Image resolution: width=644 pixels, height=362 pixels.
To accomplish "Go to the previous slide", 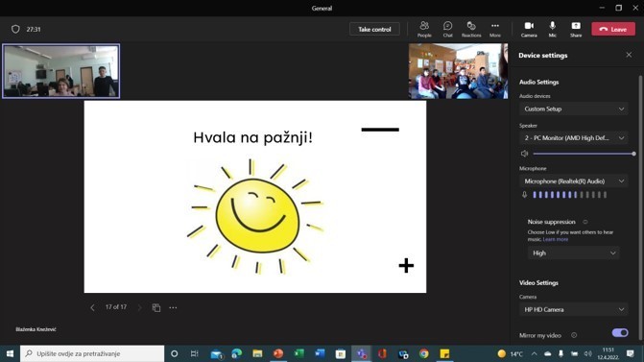I will click(92, 307).
